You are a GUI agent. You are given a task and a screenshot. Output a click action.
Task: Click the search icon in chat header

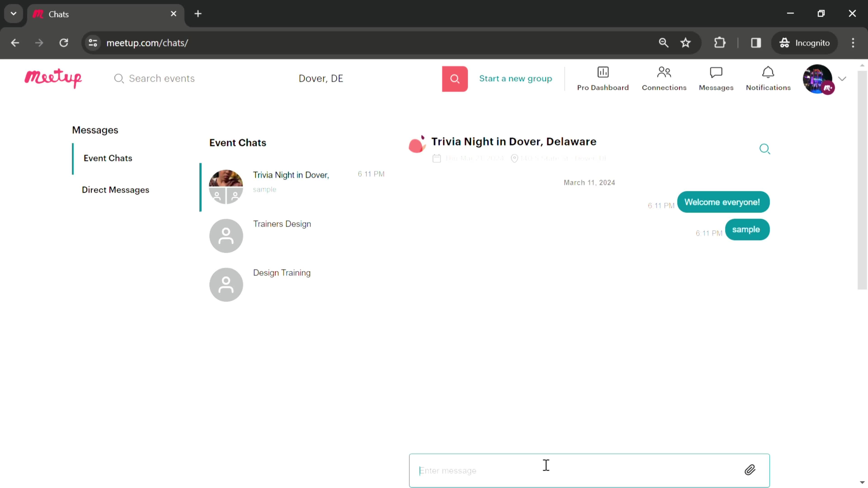pos(765,148)
